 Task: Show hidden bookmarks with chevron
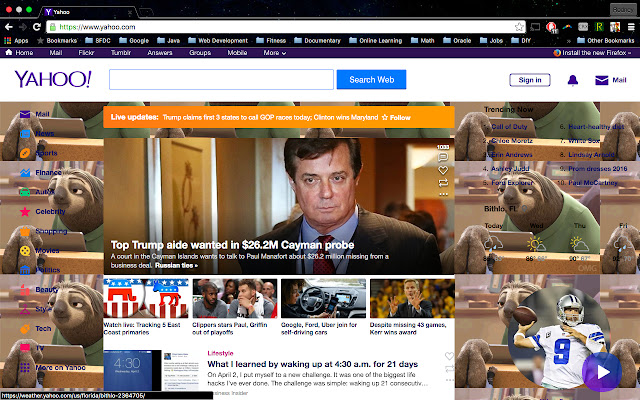point(569,41)
